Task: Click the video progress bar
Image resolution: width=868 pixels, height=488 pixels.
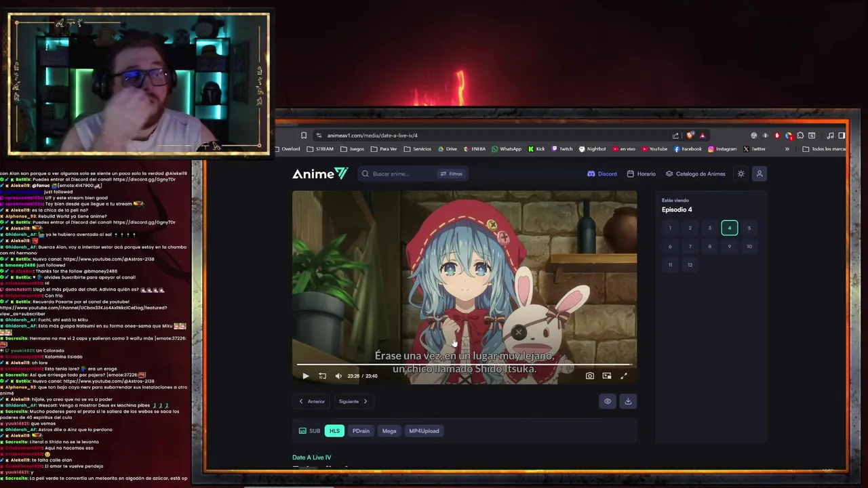Action: click(465, 364)
